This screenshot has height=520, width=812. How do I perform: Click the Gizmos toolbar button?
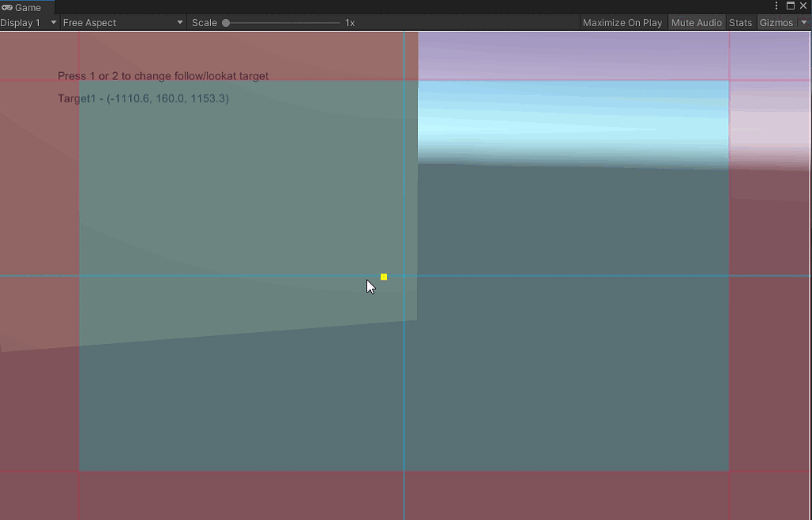click(x=776, y=22)
